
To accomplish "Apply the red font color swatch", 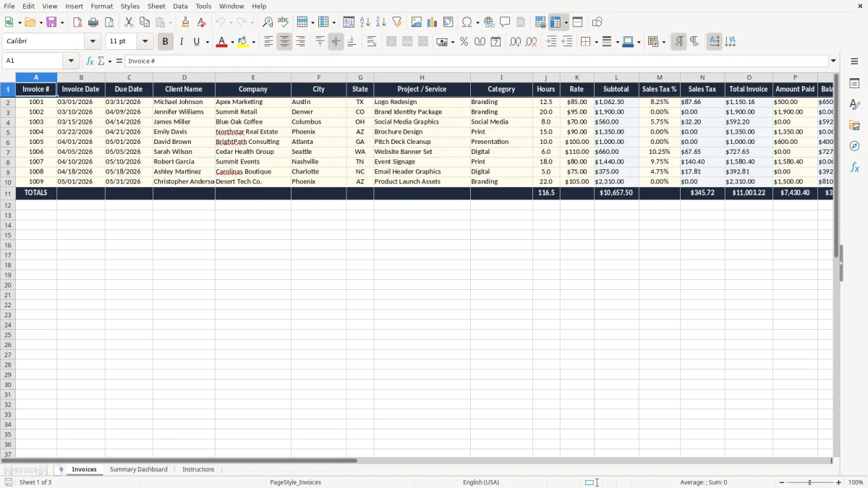I will [x=221, y=42].
